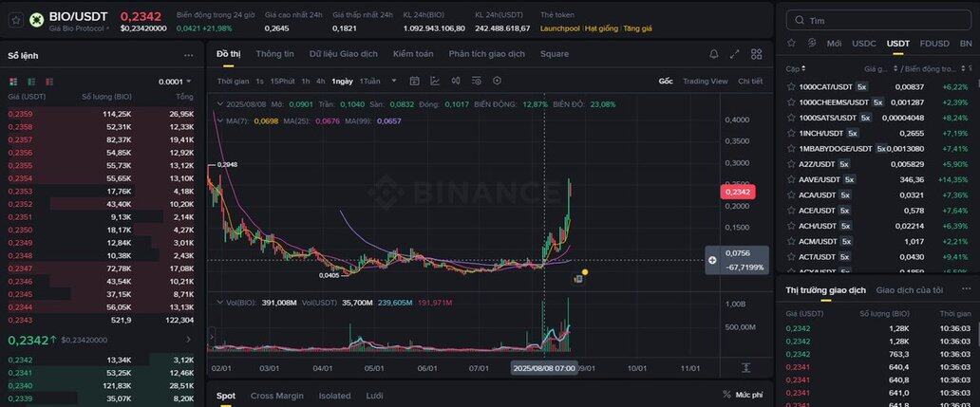Favorite 1000SATS/USDT with its star

click(791, 118)
